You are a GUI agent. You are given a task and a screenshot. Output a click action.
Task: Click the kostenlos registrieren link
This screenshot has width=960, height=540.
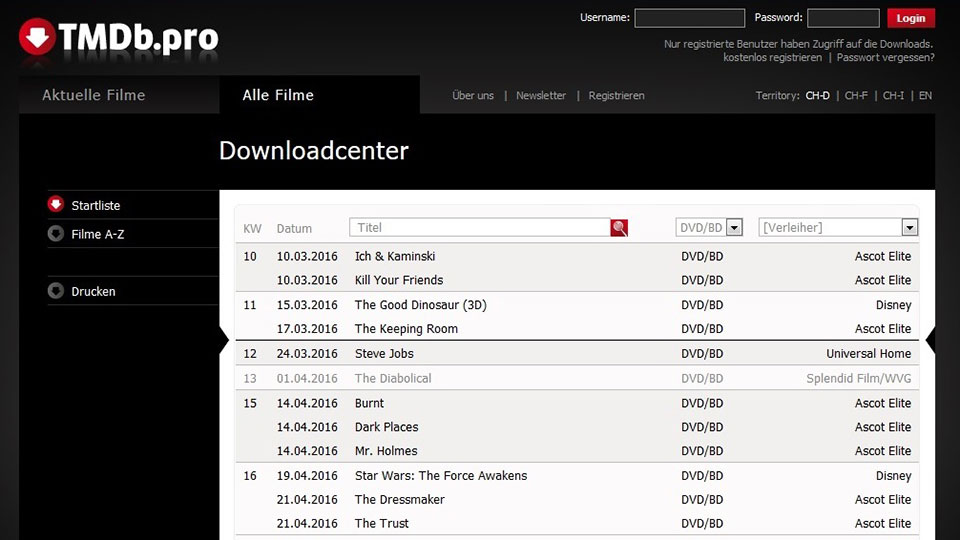click(772, 58)
